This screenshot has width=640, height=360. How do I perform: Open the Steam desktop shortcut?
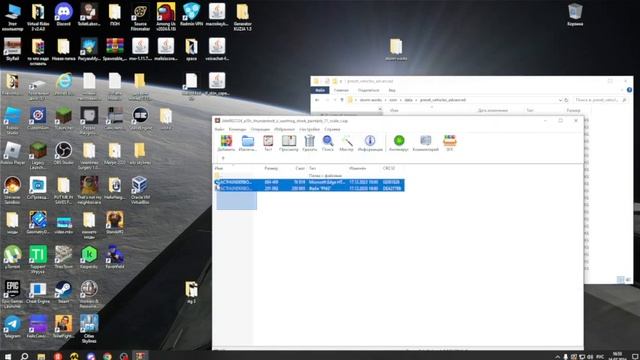pos(64,291)
